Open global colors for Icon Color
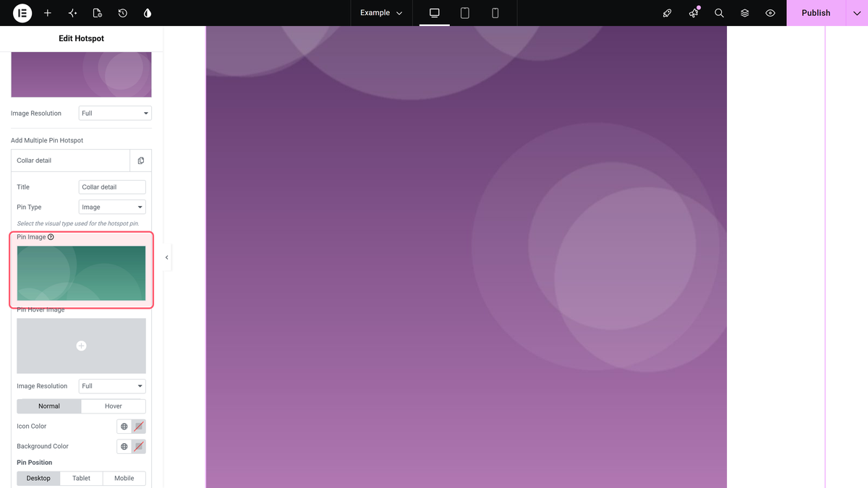Screen dimensions: 868x488 [x=124, y=427]
